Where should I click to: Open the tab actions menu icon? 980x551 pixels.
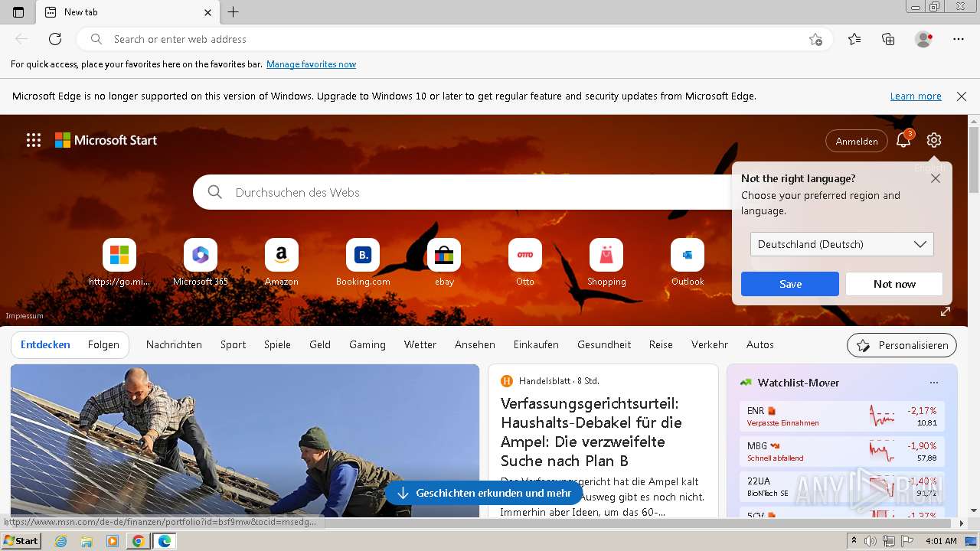point(18,12)
